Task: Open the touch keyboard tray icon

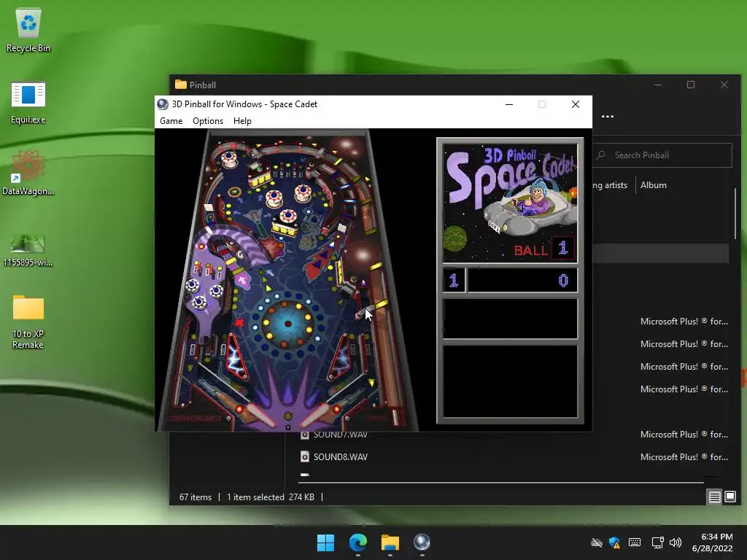Action: pyautogui.click(x=635, y=542)
